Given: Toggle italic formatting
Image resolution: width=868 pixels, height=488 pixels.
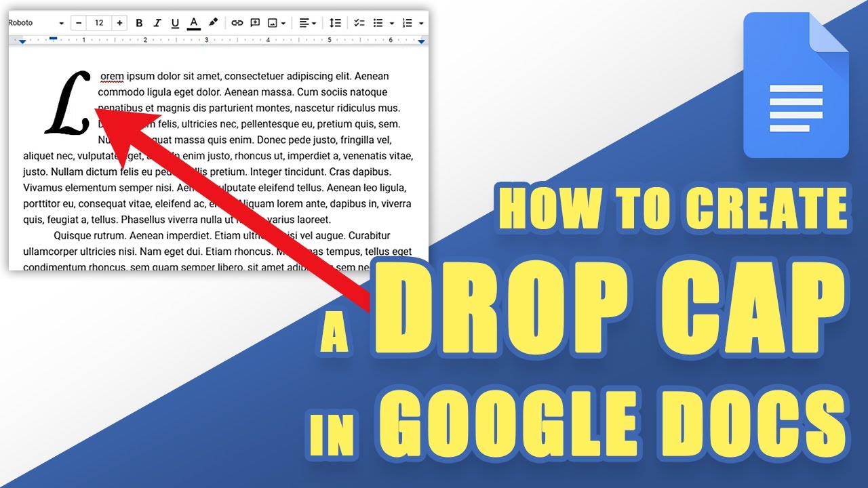Looking at the screenshot, I should tap(157, 23).
